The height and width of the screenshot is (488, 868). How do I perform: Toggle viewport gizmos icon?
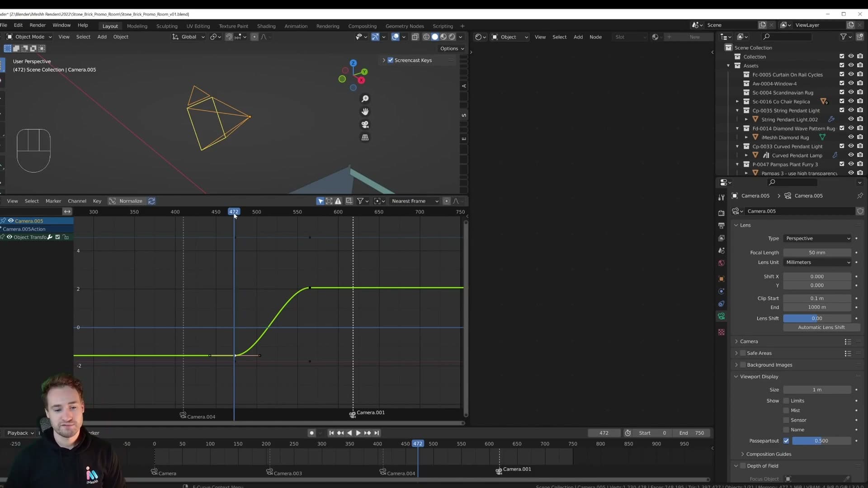(375, 37)
